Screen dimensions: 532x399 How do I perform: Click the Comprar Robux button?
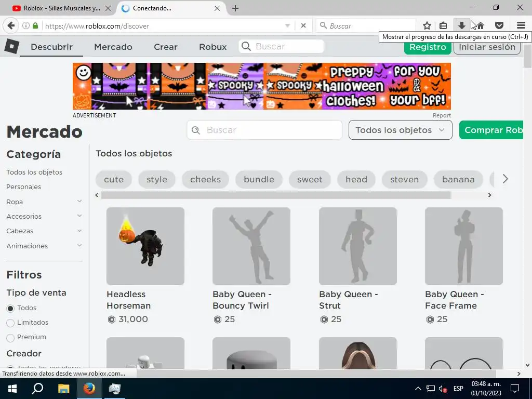point(491,130)
